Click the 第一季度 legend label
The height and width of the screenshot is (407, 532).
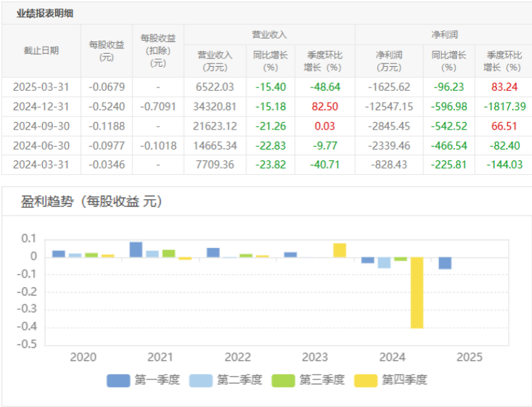pyautogui.click(x=157, y=380)
